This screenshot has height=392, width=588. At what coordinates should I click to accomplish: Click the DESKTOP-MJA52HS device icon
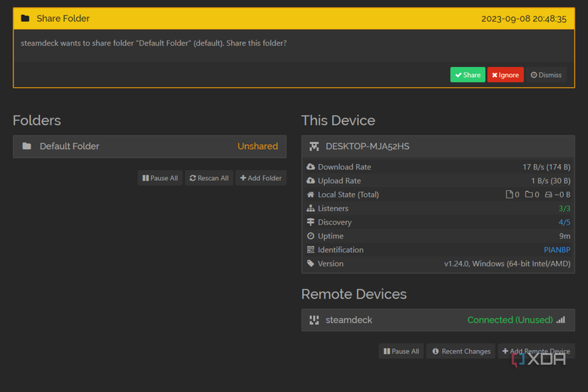pos(314,146)
